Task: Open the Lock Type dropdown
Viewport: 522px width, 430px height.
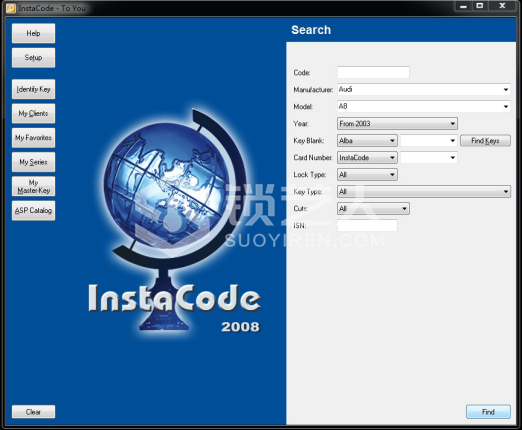Action: [x=367, y=175]
